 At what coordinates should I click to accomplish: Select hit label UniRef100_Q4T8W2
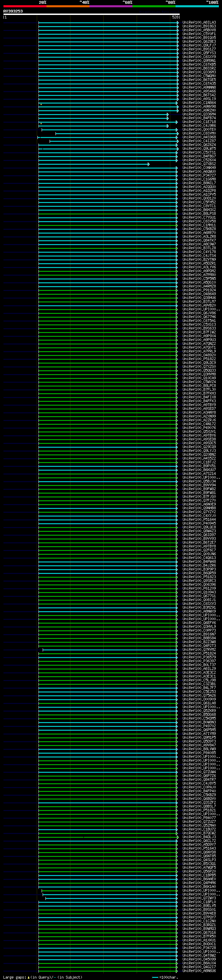click(199, 955)
